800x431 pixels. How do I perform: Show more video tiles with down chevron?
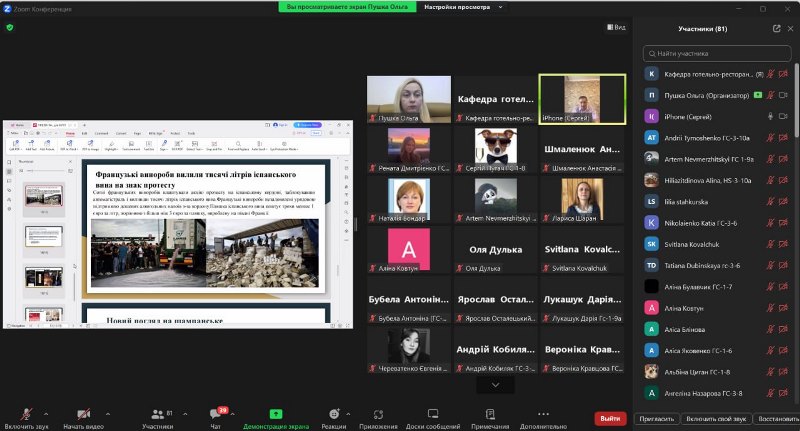[x=496, y=384]
